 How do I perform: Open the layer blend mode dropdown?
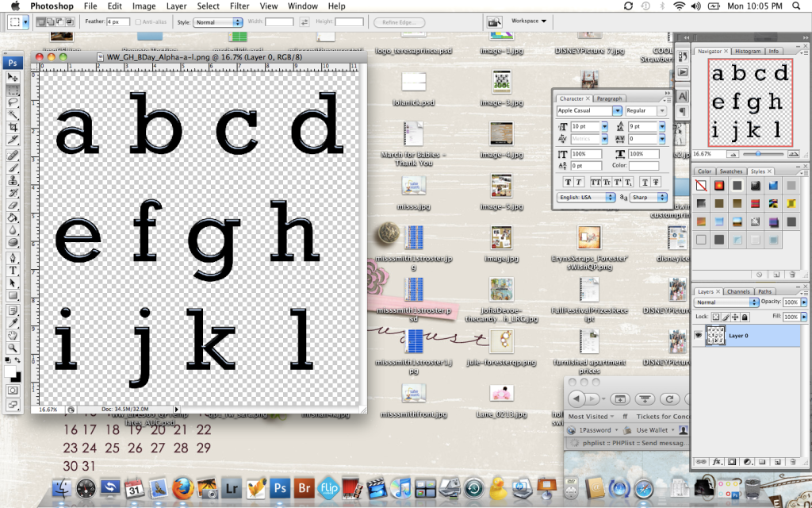[x=725, y=302]
